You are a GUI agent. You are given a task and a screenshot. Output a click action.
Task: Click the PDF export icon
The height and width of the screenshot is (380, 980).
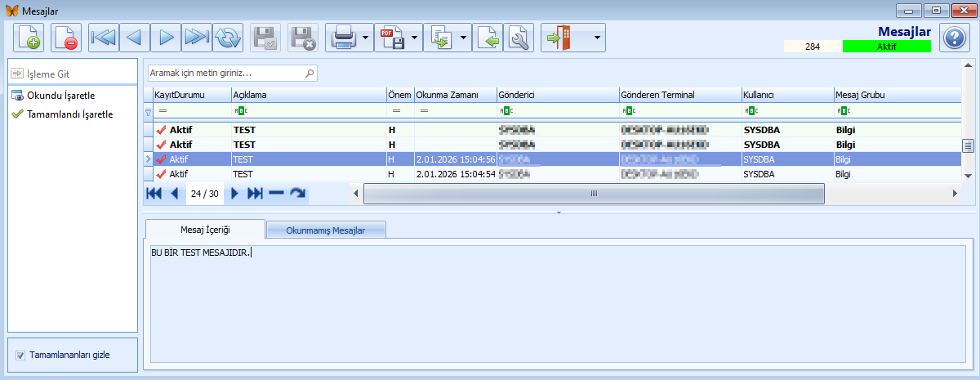click(x=390, y=38)
